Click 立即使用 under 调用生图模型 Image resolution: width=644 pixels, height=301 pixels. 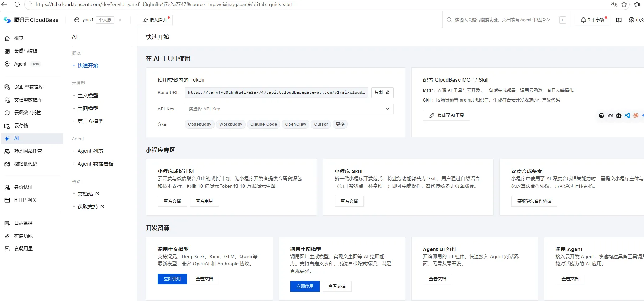[x=305, y=286]
